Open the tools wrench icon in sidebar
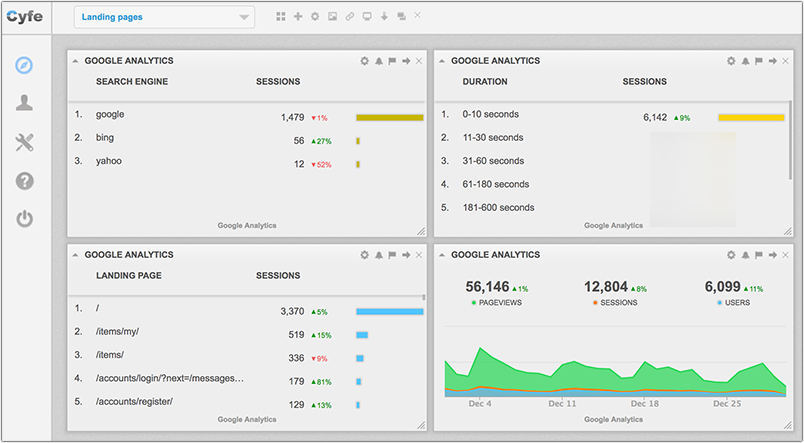The width and height of the screenshot is (804, 443). [24, 142]
